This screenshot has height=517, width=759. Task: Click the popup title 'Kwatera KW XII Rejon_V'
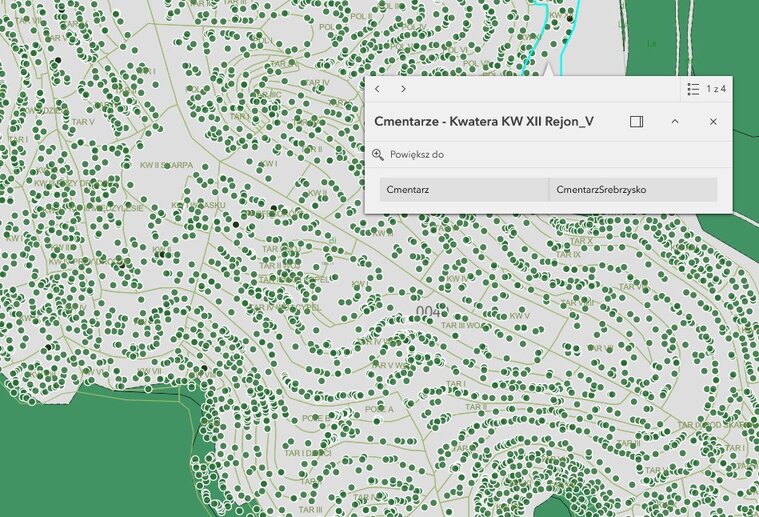point(484,121)
